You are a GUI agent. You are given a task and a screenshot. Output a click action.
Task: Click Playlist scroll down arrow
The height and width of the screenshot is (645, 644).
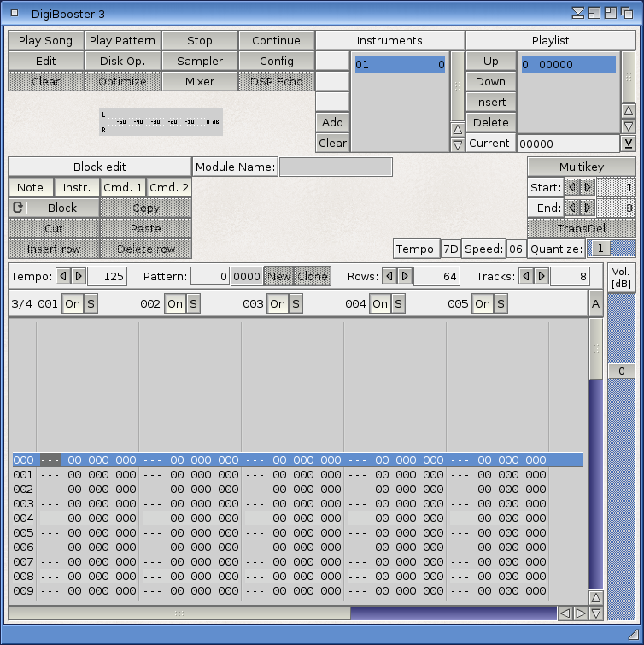[x=628, y=126]
